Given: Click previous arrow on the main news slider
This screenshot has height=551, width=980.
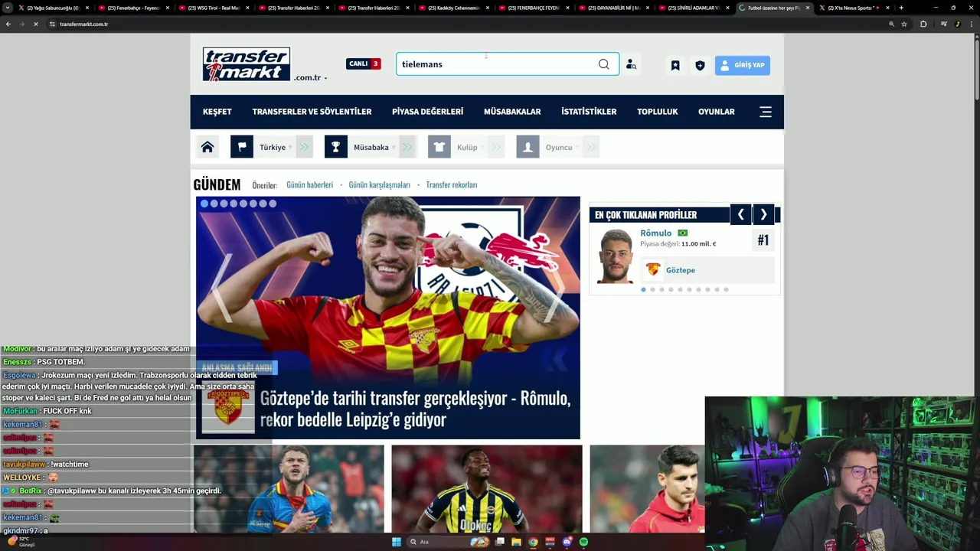Looking at the screenshot, I should pyautogui.click(x=221, y=288).
